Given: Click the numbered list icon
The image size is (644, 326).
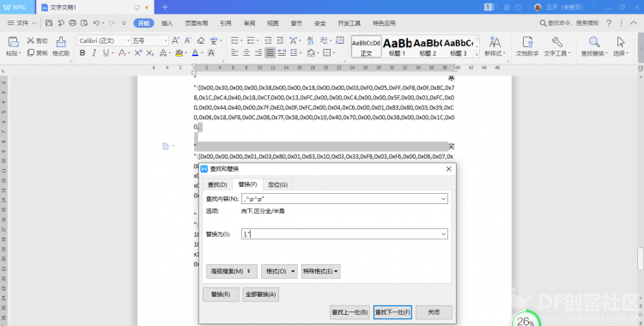Looking at the screenshot, I should point(251,40).
